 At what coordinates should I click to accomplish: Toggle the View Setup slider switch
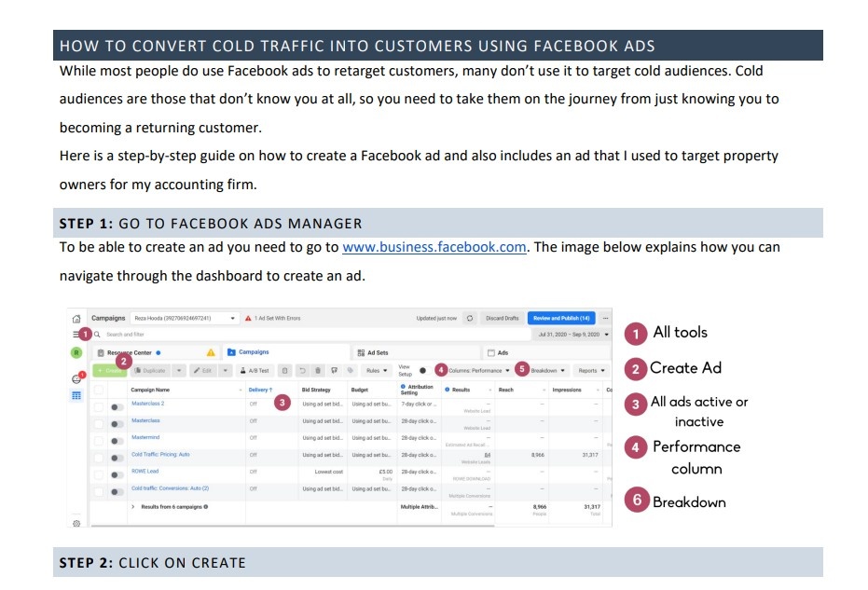click(x=424, y=370)
